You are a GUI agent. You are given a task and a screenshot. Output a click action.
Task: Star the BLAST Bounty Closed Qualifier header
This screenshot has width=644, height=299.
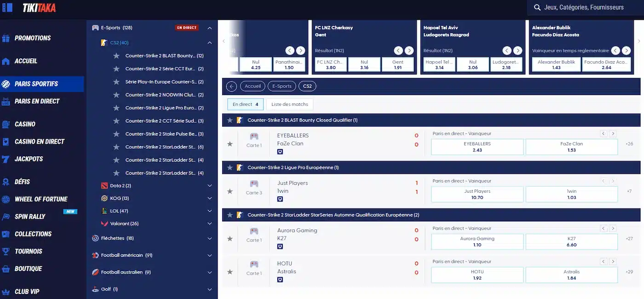pyautogui.click(x=230, y=120)
